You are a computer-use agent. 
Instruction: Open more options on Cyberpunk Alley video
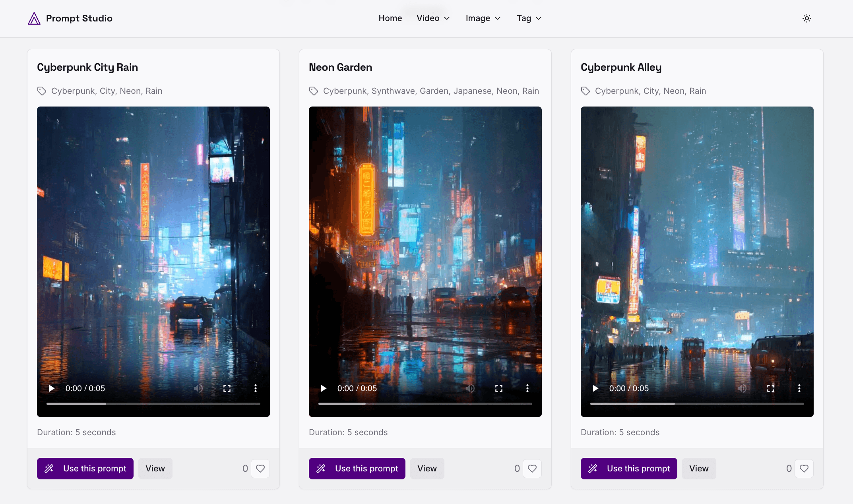pyautogui.click(x=799, y=388)
